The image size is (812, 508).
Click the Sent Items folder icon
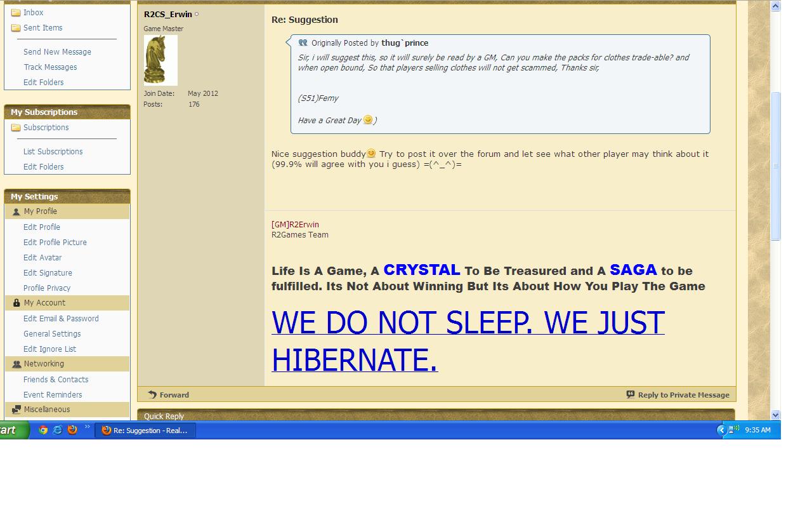(16, 28)
